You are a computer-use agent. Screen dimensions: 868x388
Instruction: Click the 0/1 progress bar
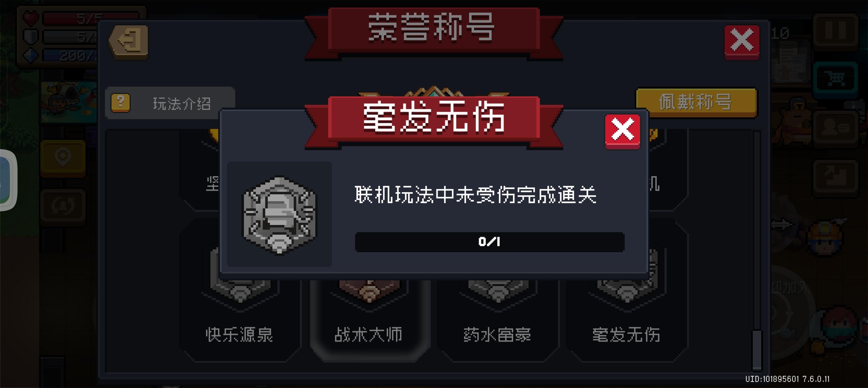[x=490, y=242]
